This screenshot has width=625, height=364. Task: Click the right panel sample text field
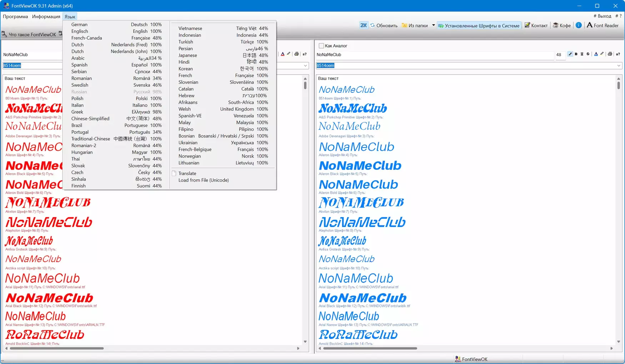(434, 55)
